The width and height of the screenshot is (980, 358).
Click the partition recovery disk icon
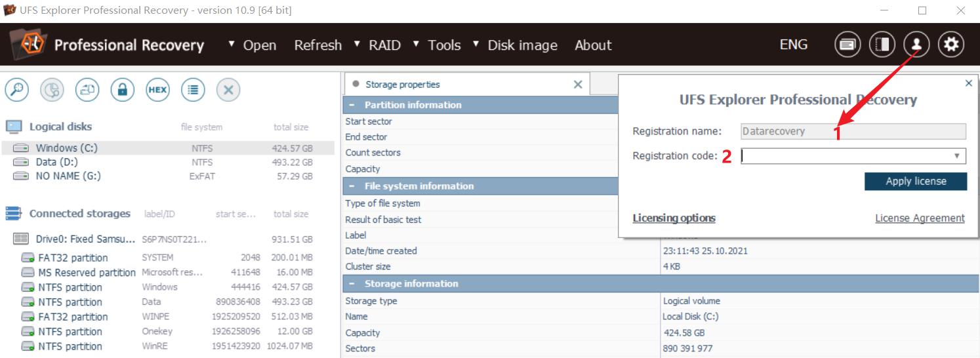click(x=52, y=90)
